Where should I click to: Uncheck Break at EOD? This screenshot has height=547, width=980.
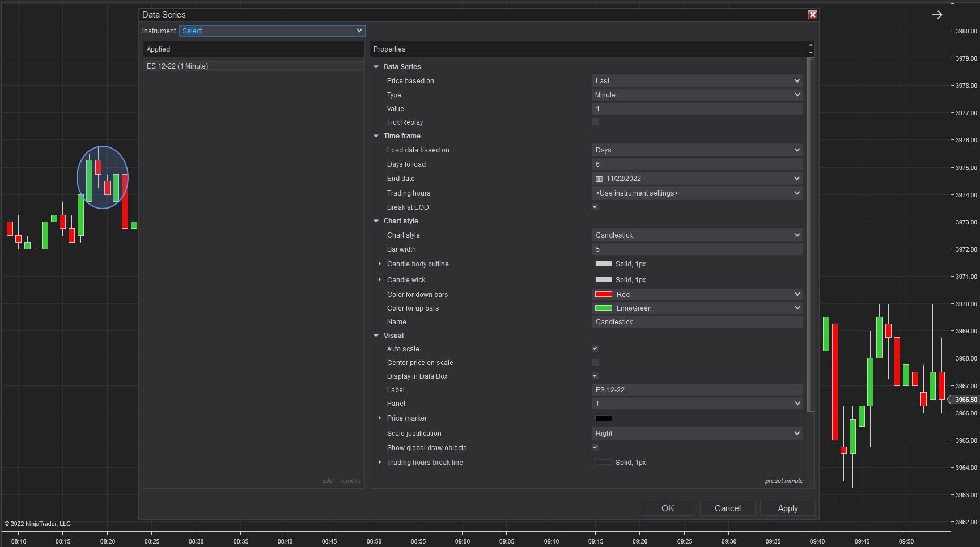coord(595,207)
